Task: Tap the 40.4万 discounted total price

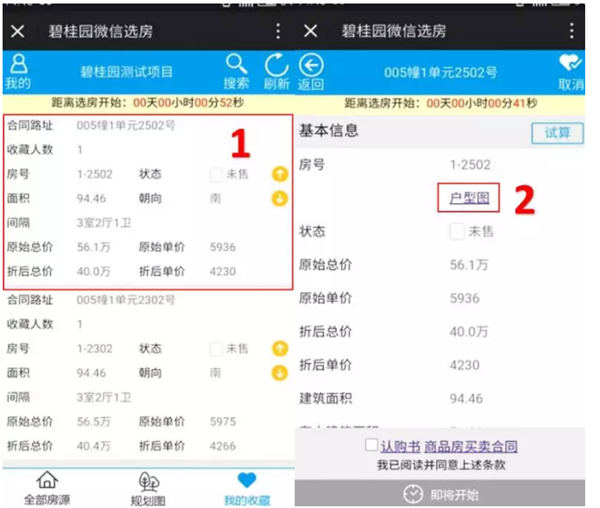Action: click(x=93, y=446)
